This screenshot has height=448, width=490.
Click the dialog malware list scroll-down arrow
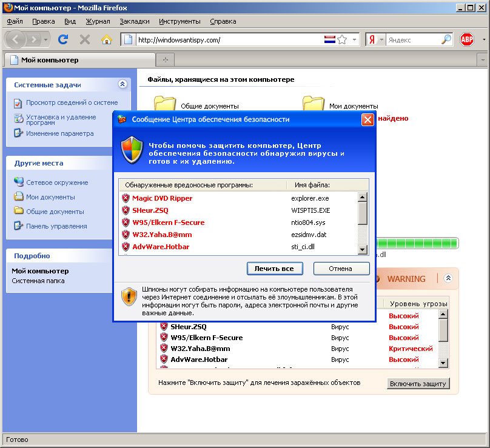[362, 249]
